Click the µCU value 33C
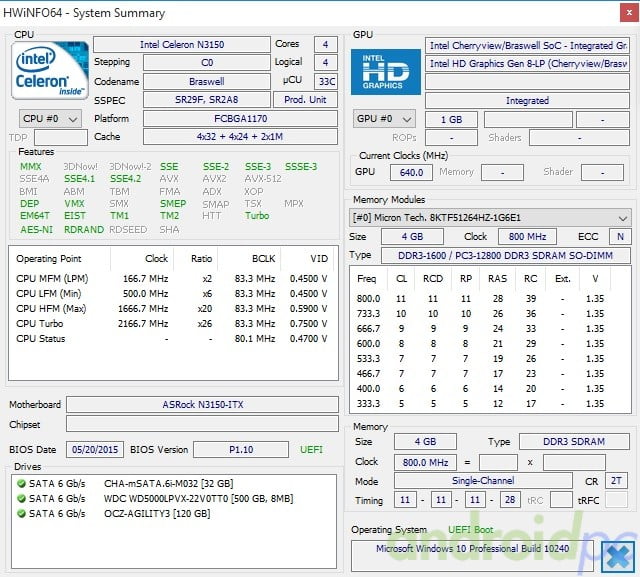This screenshot has width=640, height=577. click(x=326, y=82)
